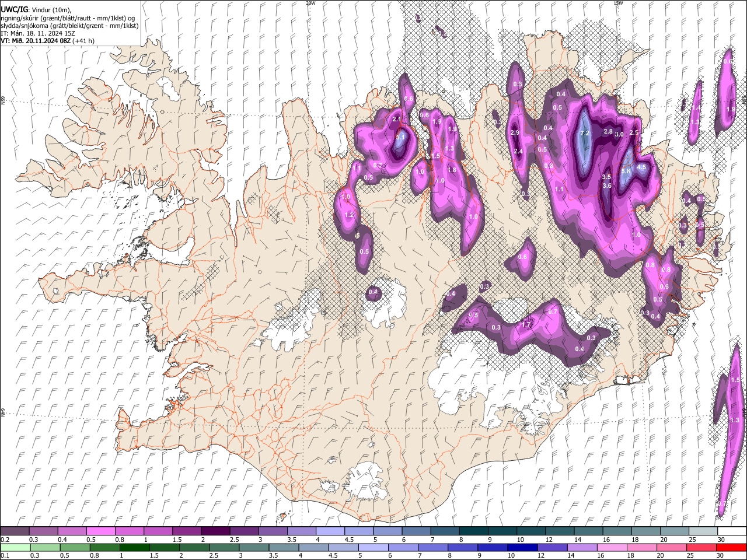Pick the 10–12 deep blue rain swatch
Image resolution: width=747 pixels, height=560 pixels.
pos(522,547)
